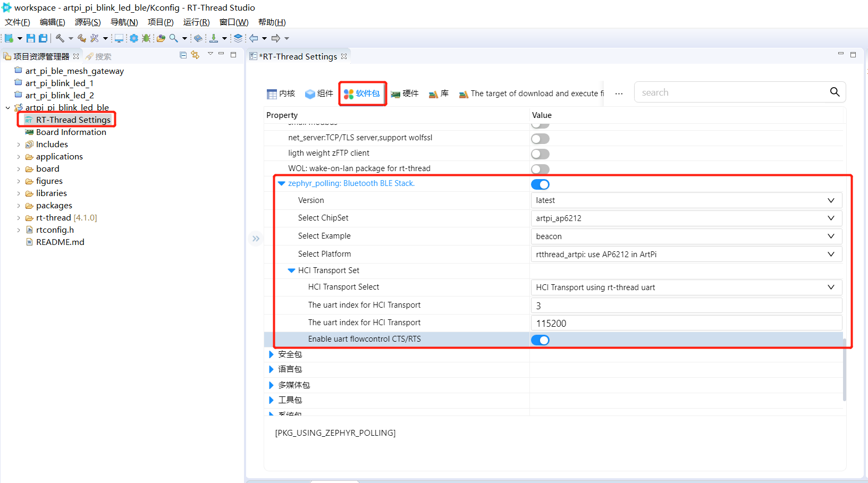Start debugging with the green bug icon
This screenshot has height=483, width=868.
click(146, 38)
